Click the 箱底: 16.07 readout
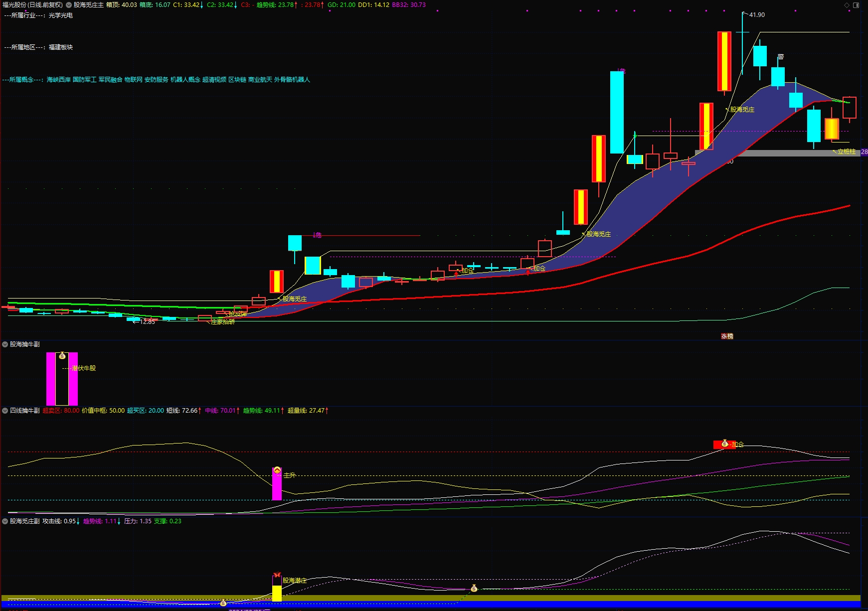 pyautogui.click(x=155, y=5)
